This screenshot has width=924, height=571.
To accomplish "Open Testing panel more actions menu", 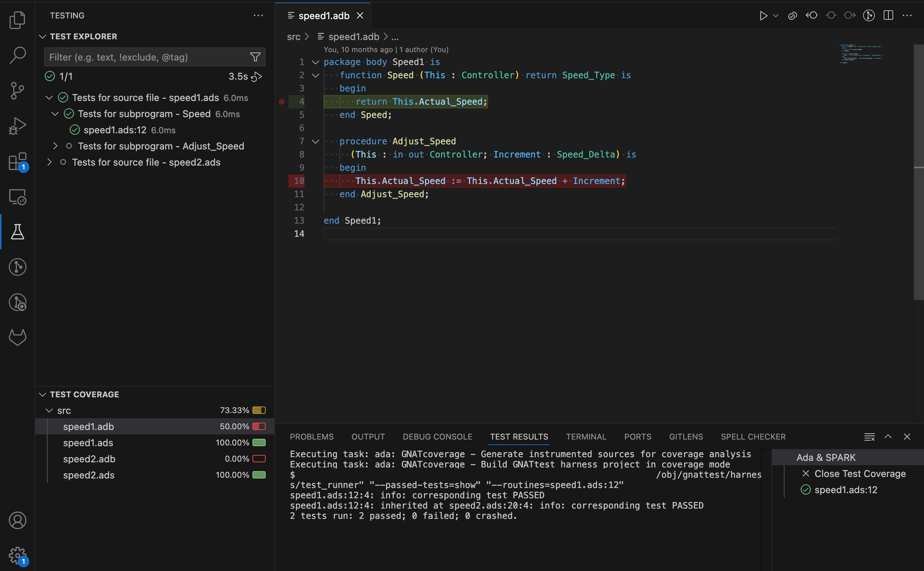I will tap(258, 15).
